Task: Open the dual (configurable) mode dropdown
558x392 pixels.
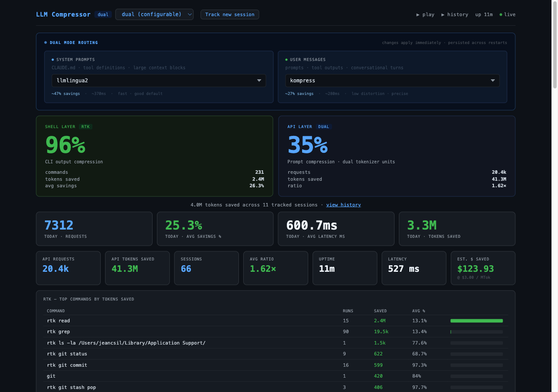Action: click(x=154, y=14)
